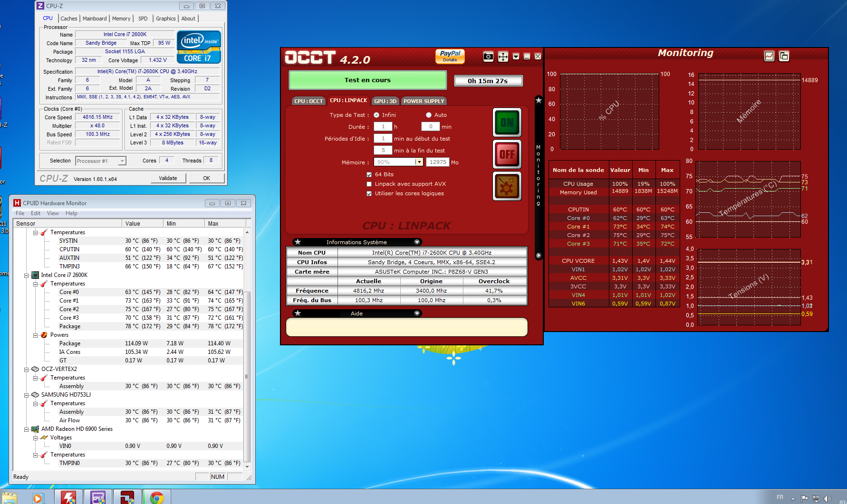Click the graph view icon in Monitoring

point(769,56)
